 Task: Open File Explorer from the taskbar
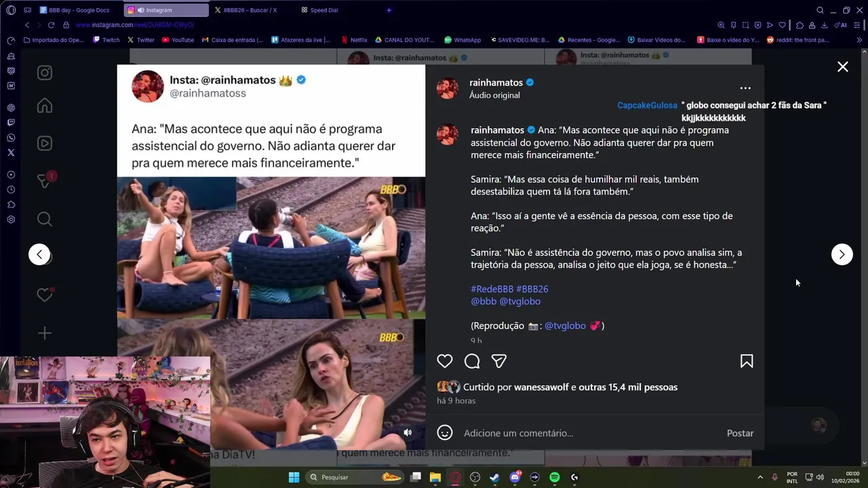(x=435, y=477)
